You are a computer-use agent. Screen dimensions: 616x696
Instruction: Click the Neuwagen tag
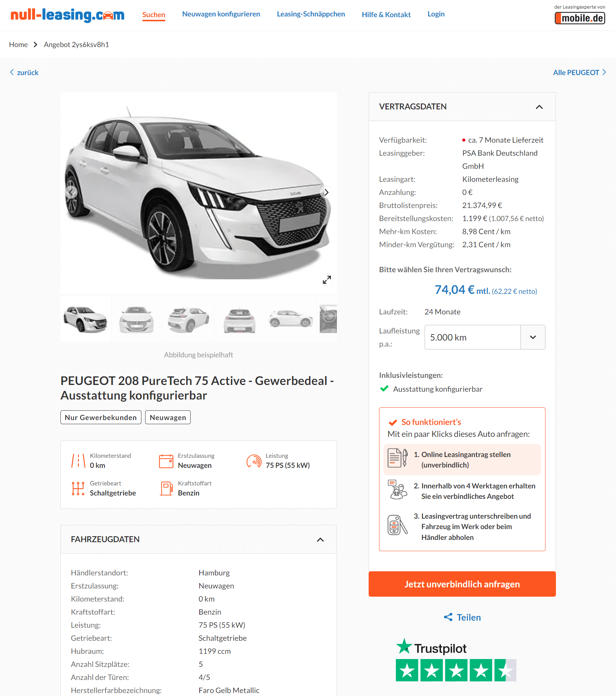168,417
